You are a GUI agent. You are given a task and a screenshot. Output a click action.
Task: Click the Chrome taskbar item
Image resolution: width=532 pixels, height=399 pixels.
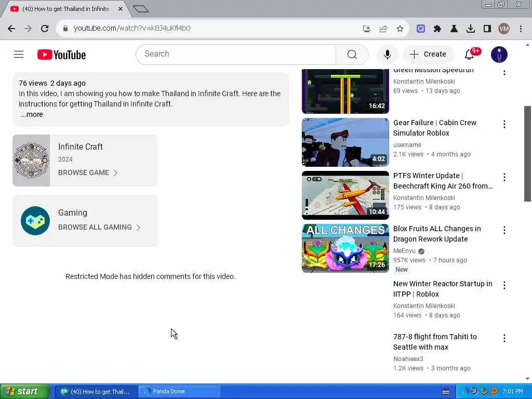click(x=97, y=392)
